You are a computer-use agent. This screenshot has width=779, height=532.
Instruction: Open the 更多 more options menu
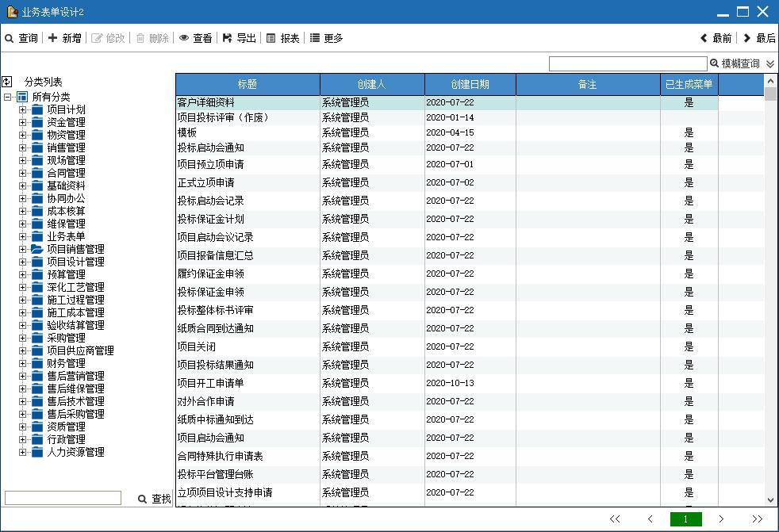click(x=315, y=38)
